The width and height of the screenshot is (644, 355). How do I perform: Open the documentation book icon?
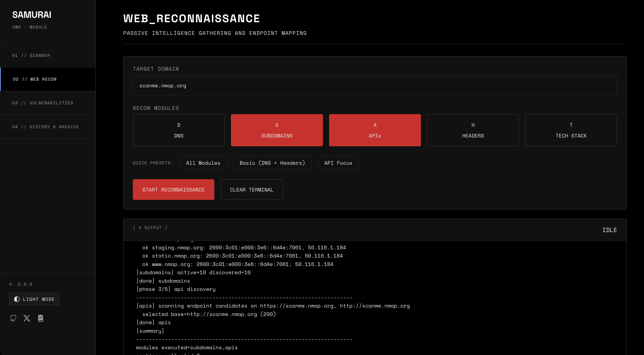[41, 318]
